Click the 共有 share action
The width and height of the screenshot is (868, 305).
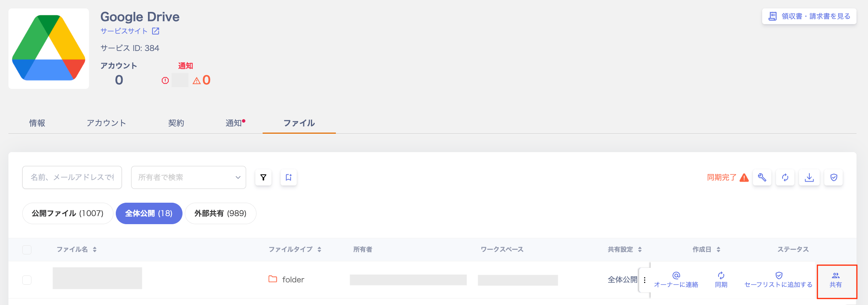pyautogui.click(x=836, y=280)
